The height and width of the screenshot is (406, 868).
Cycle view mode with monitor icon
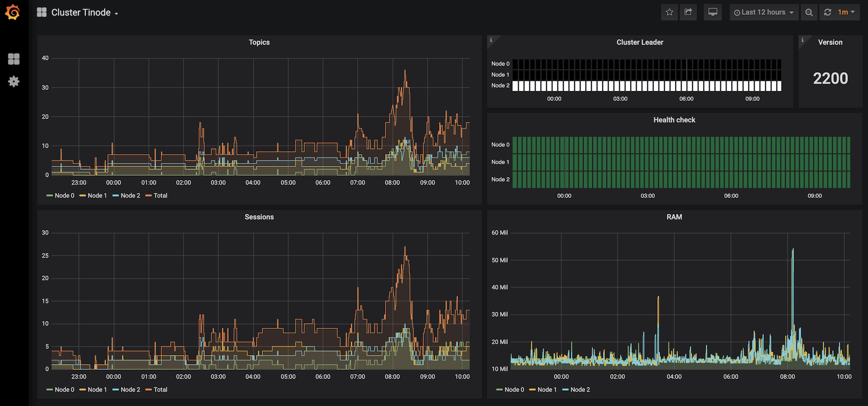[713, 12]
